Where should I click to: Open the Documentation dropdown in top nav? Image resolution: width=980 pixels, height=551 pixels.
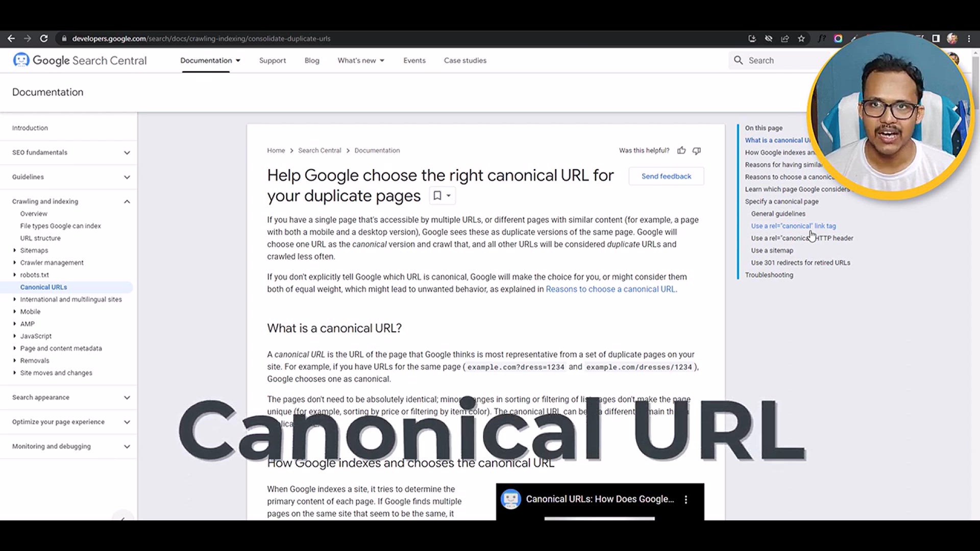[x=210, y=60]
